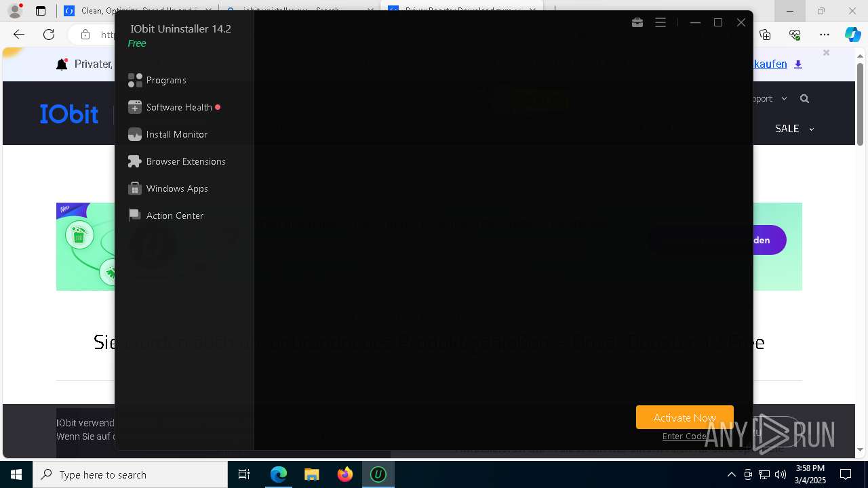Open Windows Apps in the sidebar
Image resolution: width=868 pixels, height=488 pixels.
pyautogui.click(x=168, y=188)
